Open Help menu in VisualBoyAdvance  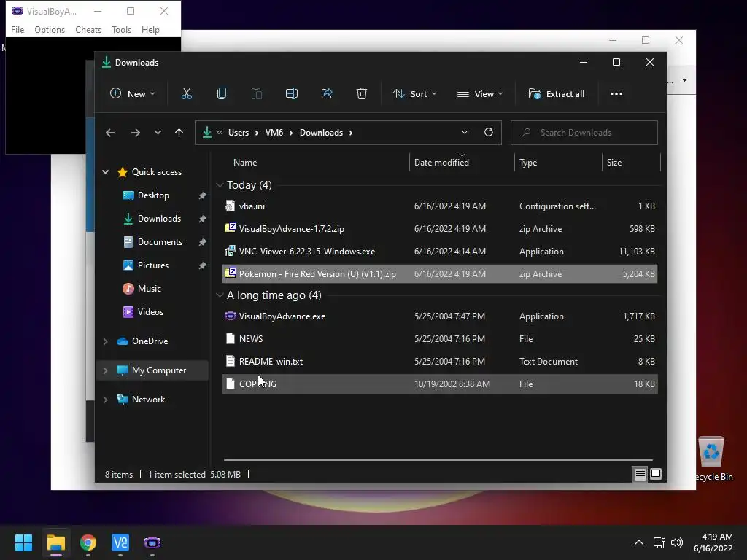150,29
